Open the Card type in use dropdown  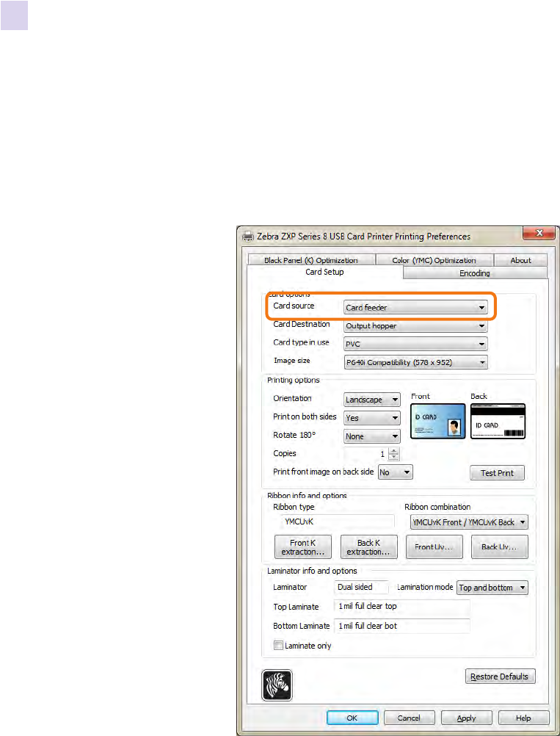coord(415,344)
